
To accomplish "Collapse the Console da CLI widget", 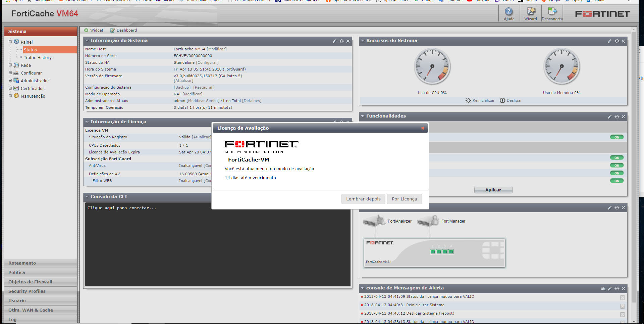I will [87, 197].
